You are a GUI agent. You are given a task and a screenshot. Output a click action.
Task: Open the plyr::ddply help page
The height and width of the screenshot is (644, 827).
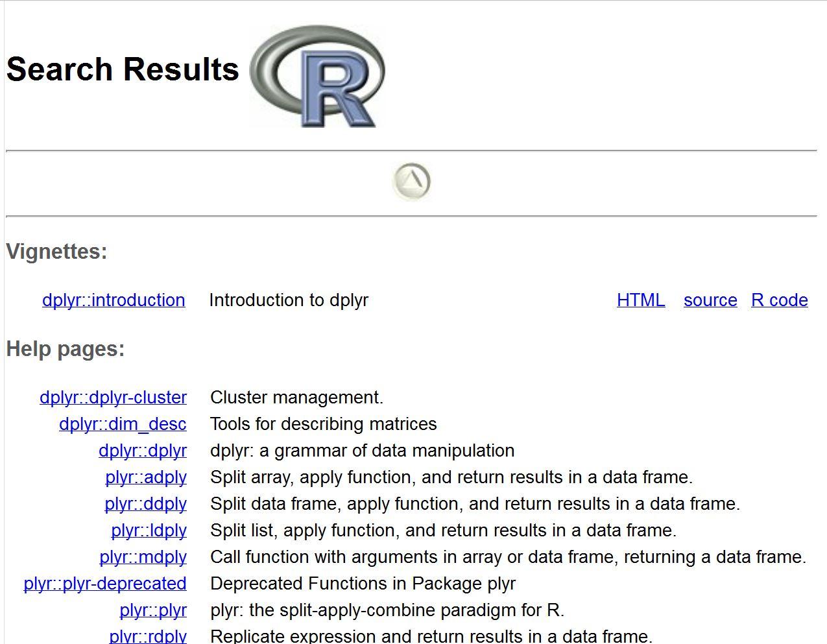click(145, 504)
